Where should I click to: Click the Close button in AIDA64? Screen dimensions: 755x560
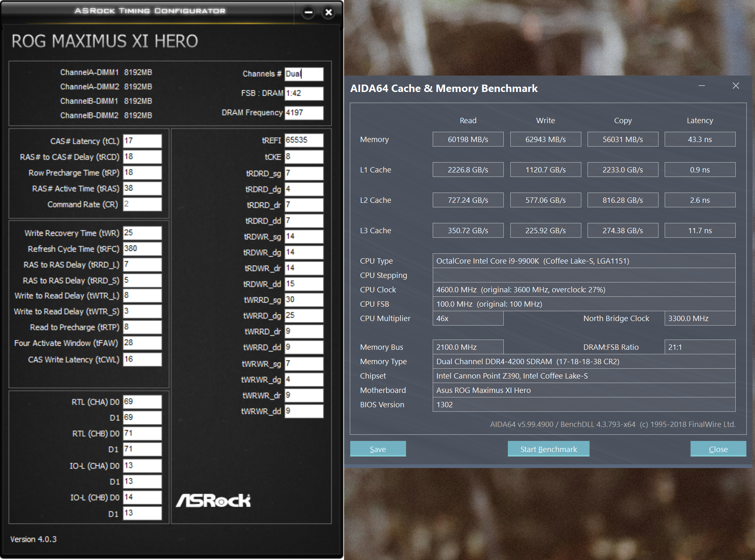718,449
